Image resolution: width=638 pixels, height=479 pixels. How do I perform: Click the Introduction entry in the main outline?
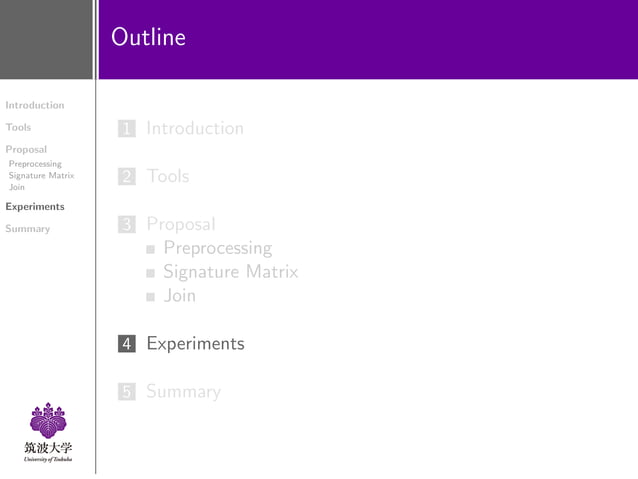(195, 129)
